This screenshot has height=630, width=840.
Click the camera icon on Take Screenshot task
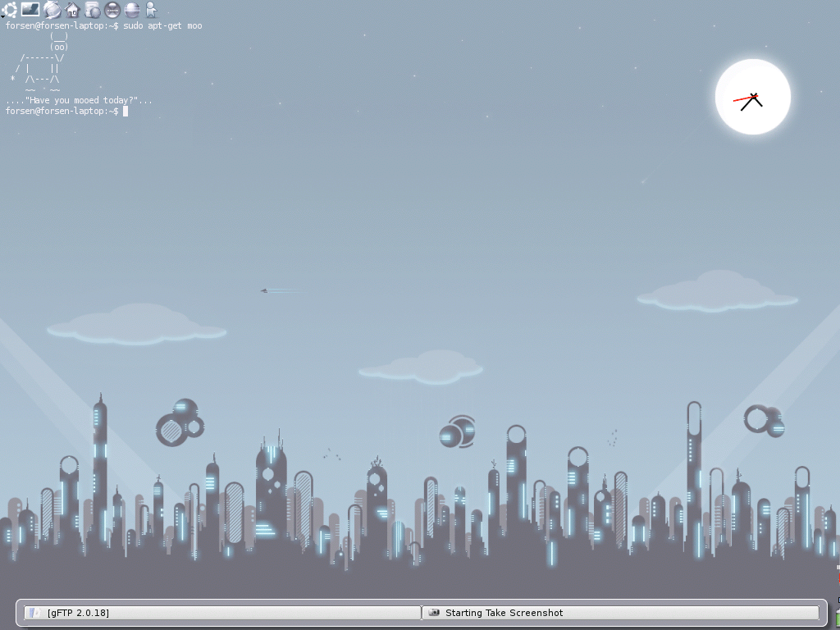[x=434, y=612]
